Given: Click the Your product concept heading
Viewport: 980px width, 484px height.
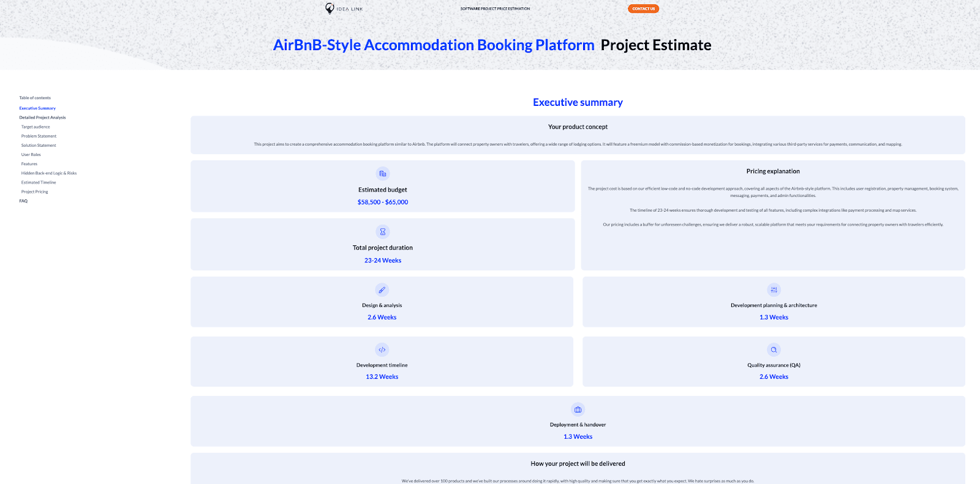Looking at the screenshot, I should (578, 127).
